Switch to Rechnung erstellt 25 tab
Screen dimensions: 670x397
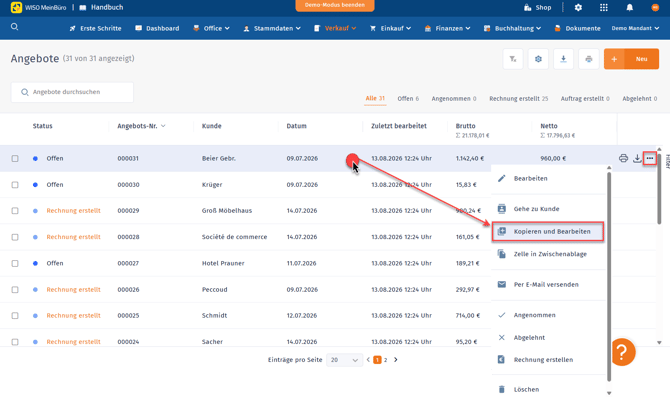pos(519,99)
